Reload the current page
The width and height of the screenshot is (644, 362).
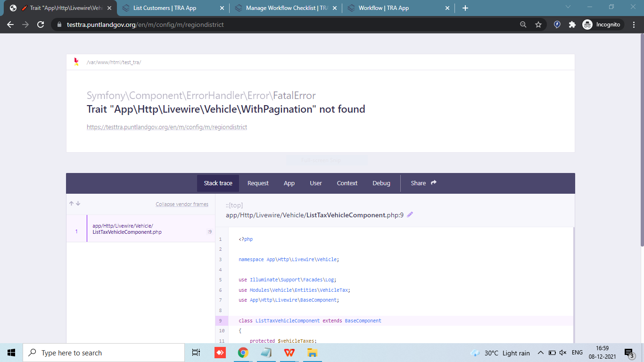click(41, 25)
